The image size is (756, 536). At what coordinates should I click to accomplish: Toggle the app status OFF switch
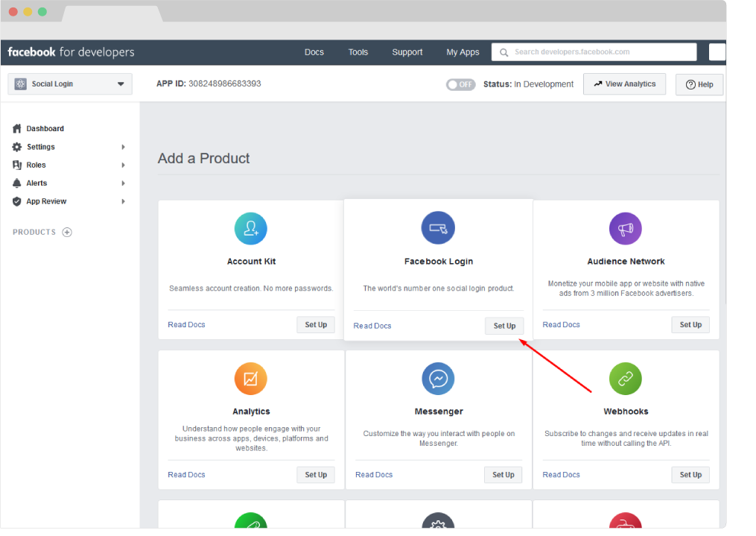pos(460,84)
